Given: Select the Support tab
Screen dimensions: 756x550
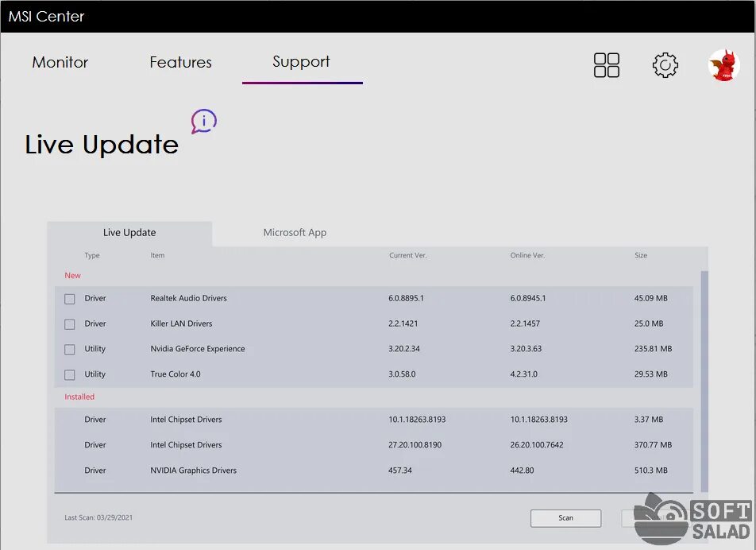Looking at the screenshot, I should (x=302, y=62).
